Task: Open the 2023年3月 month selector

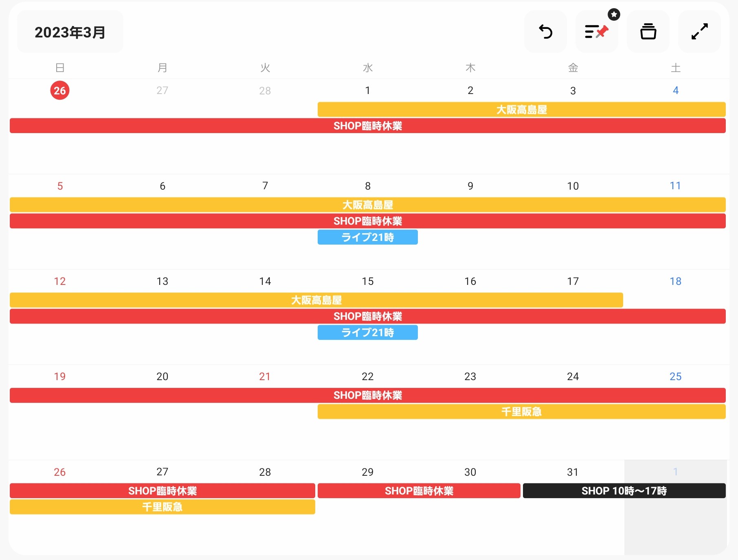Action: click(70, 32)
